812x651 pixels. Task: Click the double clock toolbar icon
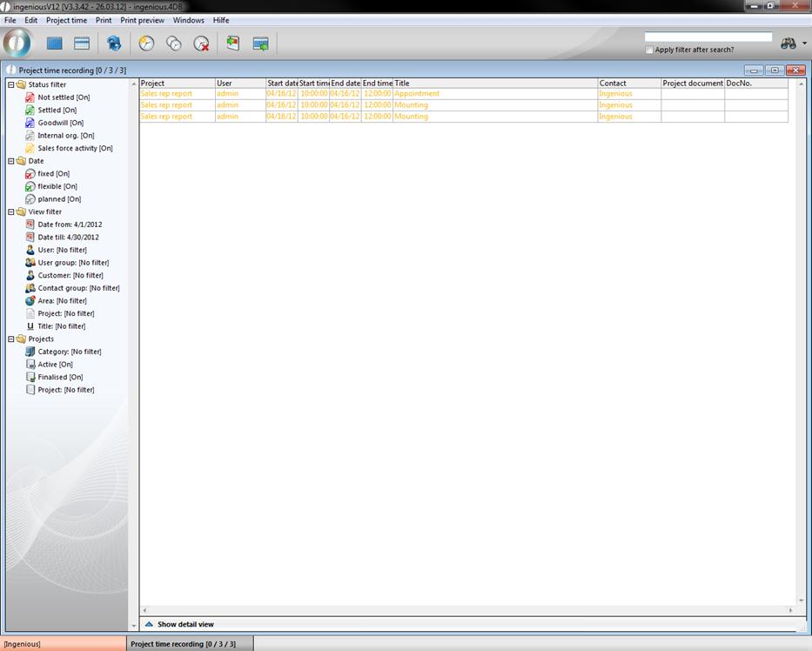tap(174, 44)
